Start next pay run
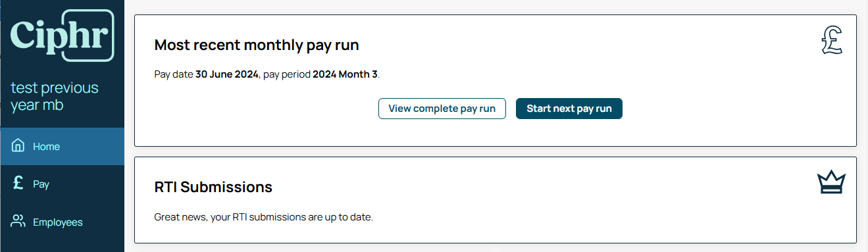Viewport: 868px width, 252px height. [569, 109]
